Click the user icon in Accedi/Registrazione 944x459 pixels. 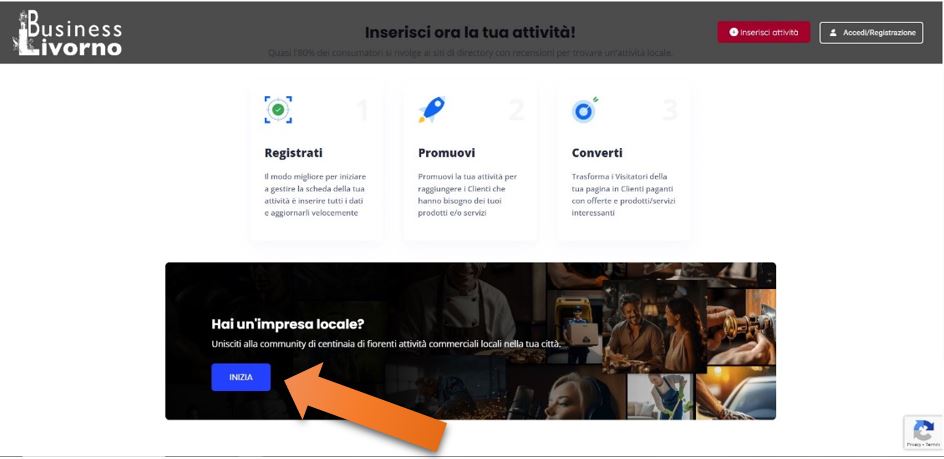coord(833,33)
